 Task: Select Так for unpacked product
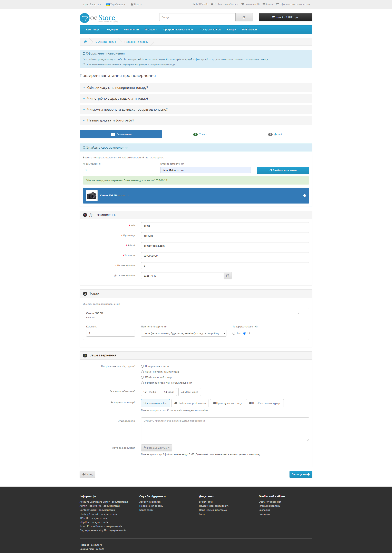[234, 333]
